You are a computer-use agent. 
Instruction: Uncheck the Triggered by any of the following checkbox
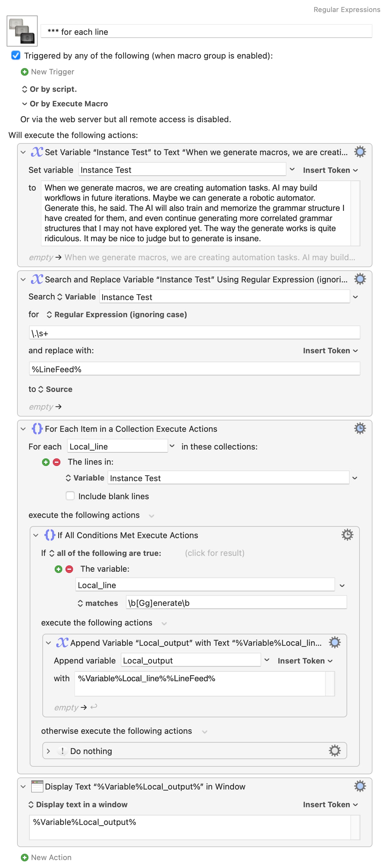click(x=16, y=55)
